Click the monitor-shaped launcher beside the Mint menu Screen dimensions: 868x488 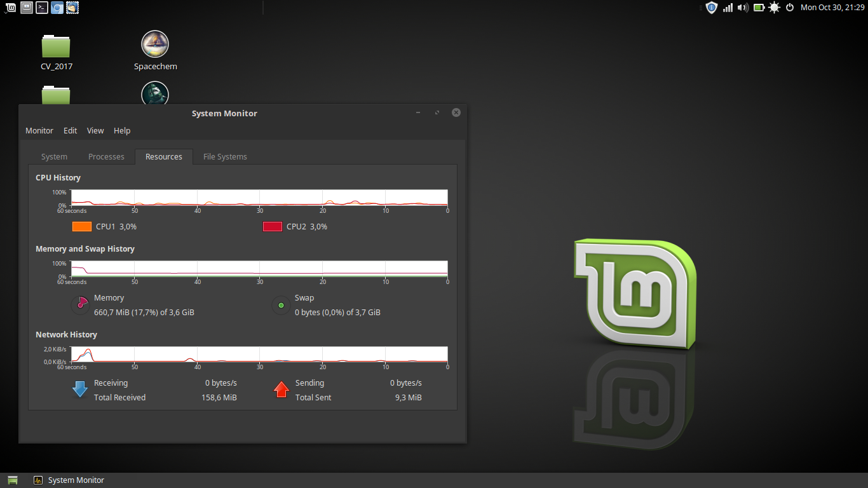pyautogui.click(x=26, y=8)
